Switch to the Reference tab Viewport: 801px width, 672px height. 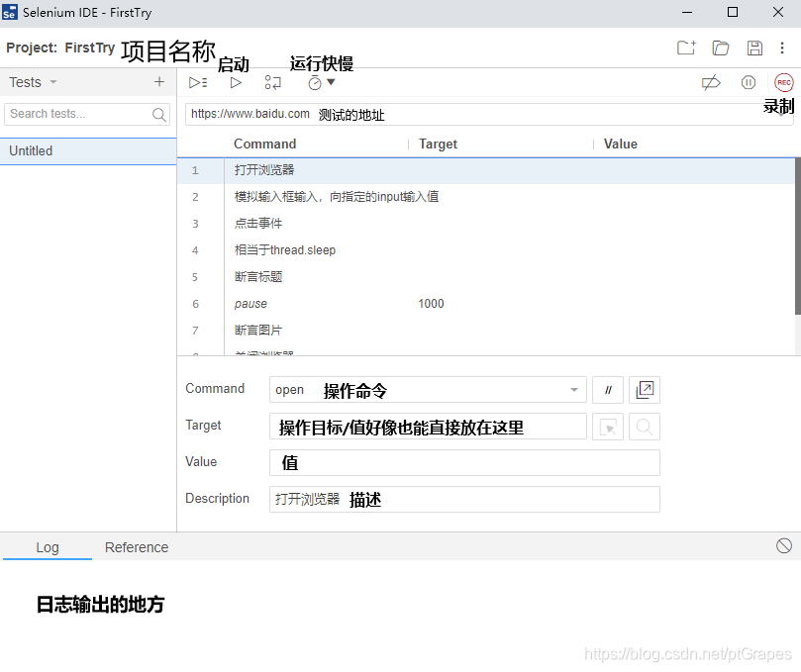coord(136,547)
